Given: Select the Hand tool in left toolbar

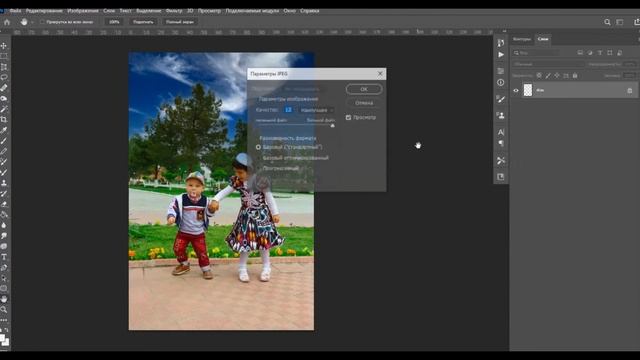Looking at the screenshot, I should [x=4, y=299].
